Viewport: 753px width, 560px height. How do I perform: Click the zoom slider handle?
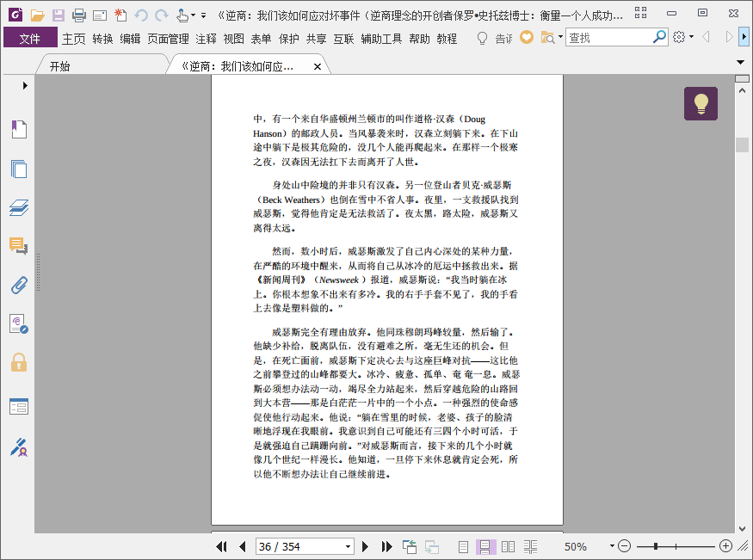click(656, 546)
